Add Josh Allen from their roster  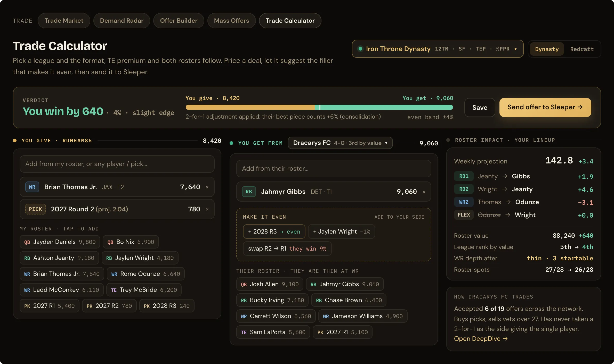click(x=270, y=284)
